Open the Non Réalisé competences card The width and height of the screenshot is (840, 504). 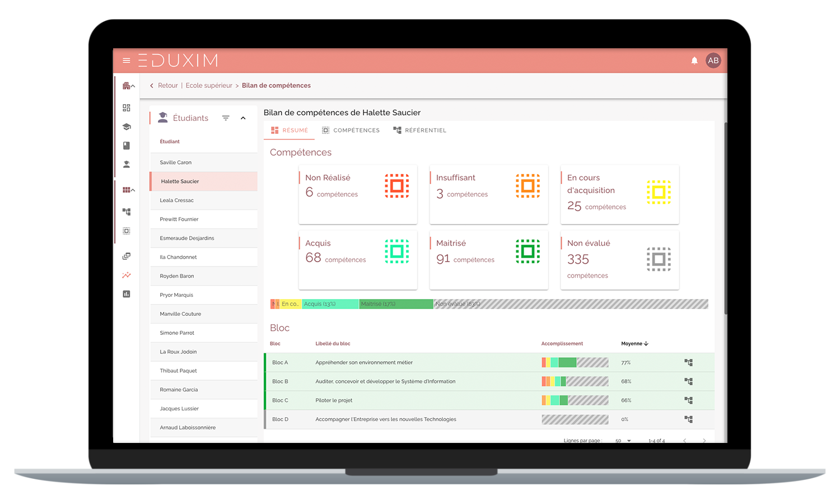coord(358,194)
